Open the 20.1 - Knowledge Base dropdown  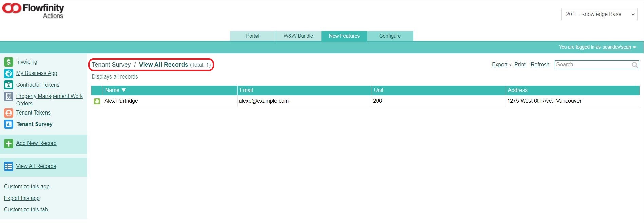pyautogui.click(x=599, y=14)
